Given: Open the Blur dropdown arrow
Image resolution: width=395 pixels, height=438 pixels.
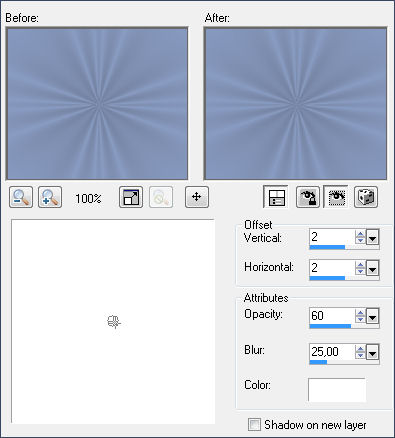Looking at the screenshot, I should (373, 352).
